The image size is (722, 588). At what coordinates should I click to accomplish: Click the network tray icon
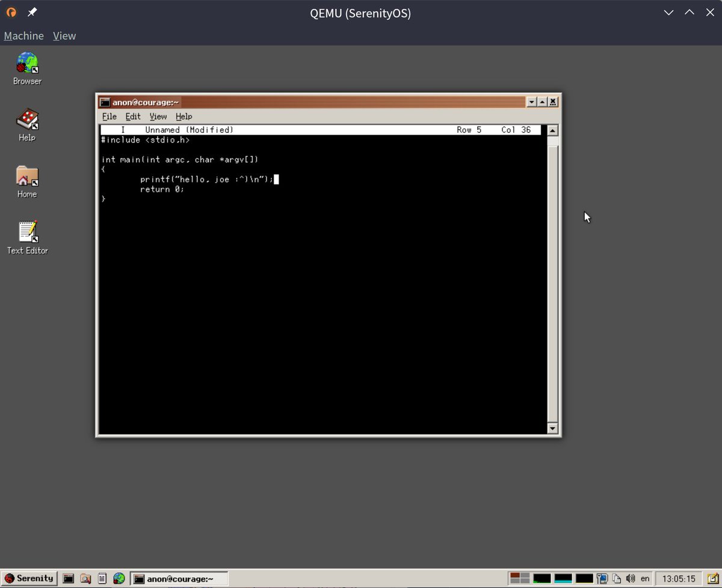point(602,578)
